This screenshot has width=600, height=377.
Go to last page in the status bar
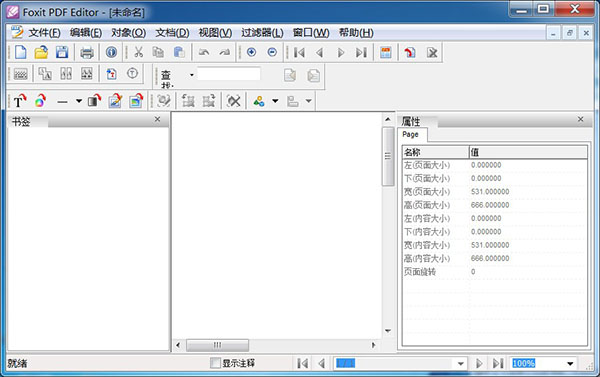[498, 363]
